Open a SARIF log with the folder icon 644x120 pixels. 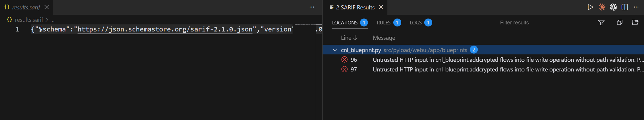(635, 23)
